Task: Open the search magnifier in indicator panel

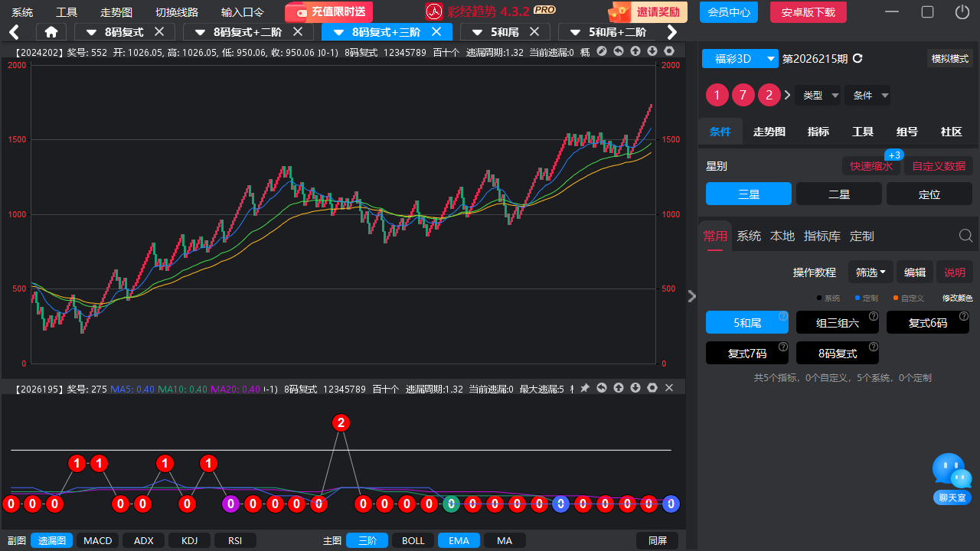Action: coord(966,236)
